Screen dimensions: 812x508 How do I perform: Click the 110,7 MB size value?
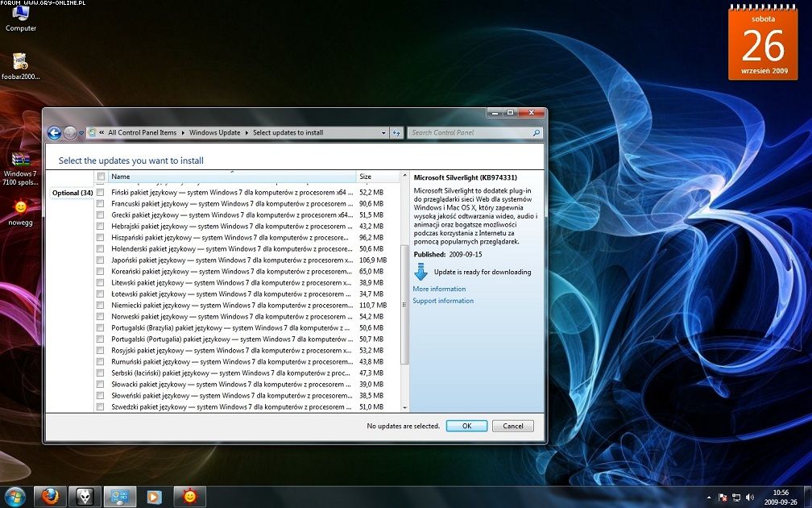coord(373,306)
